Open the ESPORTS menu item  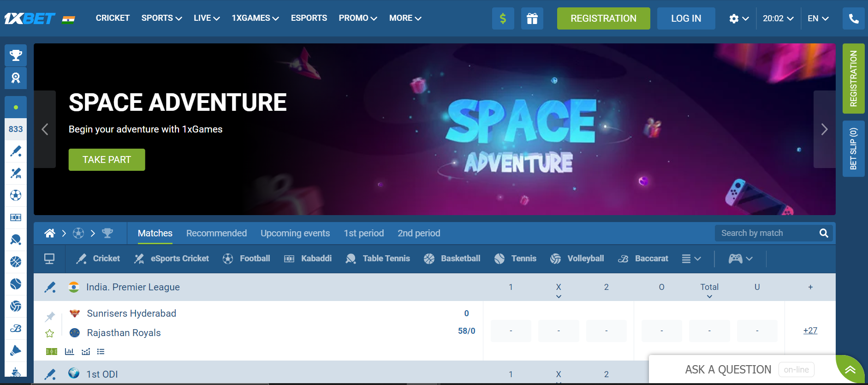click(x=309, y=18)
